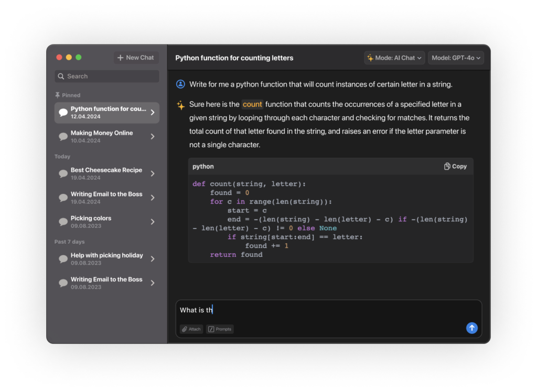537x392 pixels.
Task: Click the user avatar icon in conversation
Action: (180, 84)
